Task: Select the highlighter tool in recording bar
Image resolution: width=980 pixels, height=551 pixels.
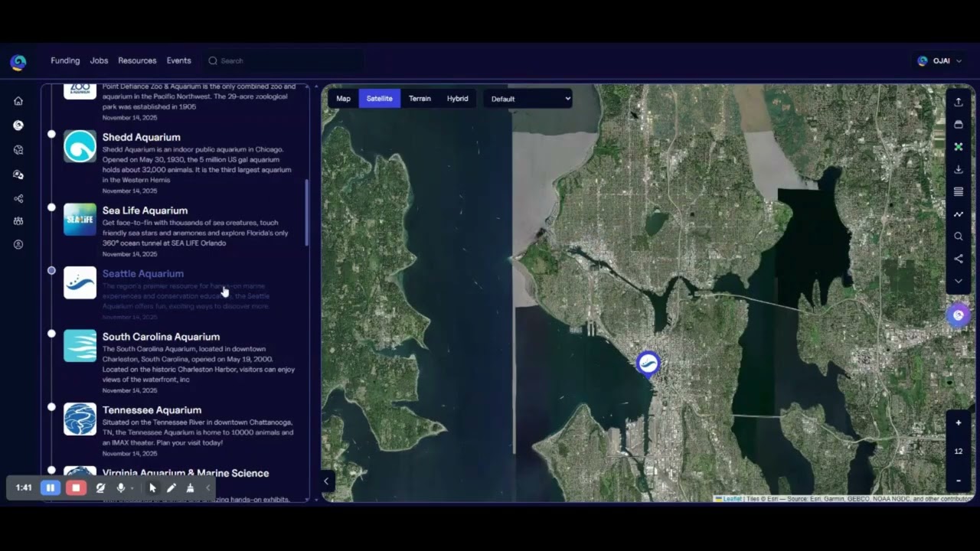Action: click(x=190, y=487)
